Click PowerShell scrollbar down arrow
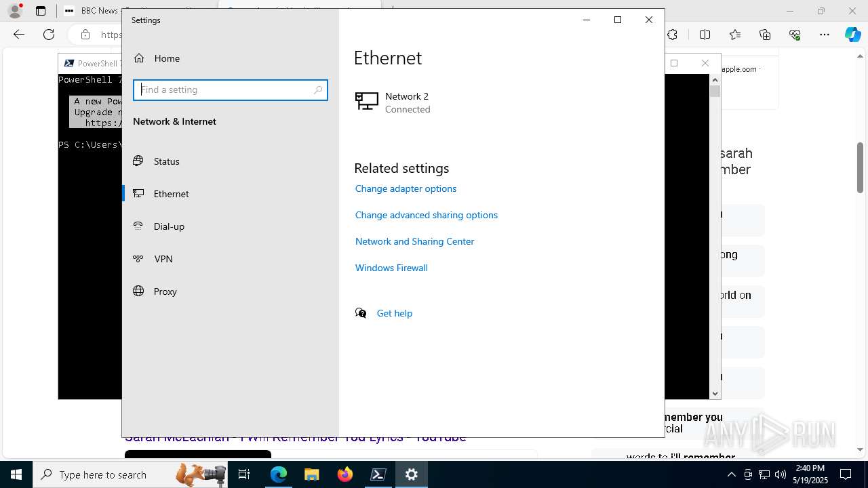The height and width of the screenshot is (488, 868). click(715, 393)
